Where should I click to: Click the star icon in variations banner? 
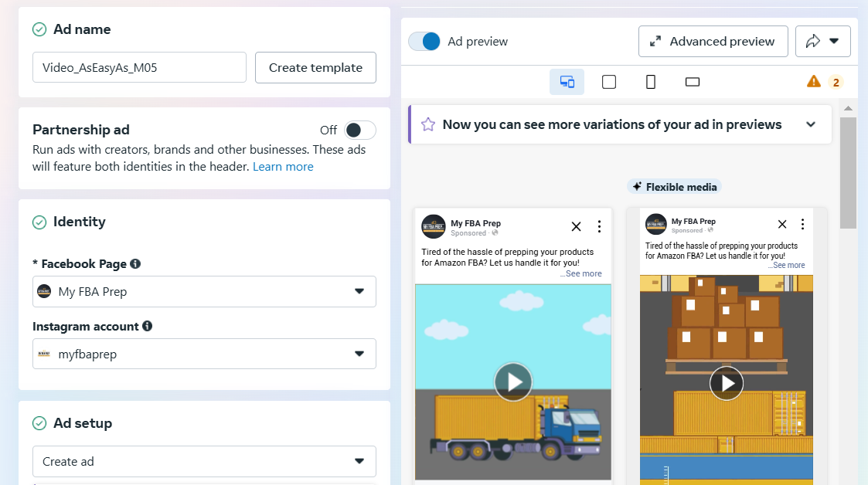(428, 124)
